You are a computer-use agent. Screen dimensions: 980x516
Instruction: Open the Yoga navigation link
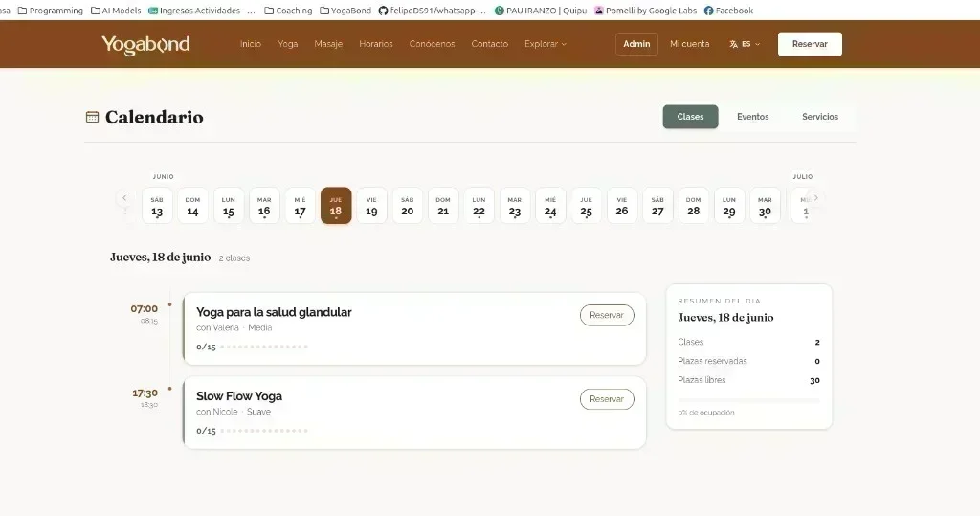[287, 44]
